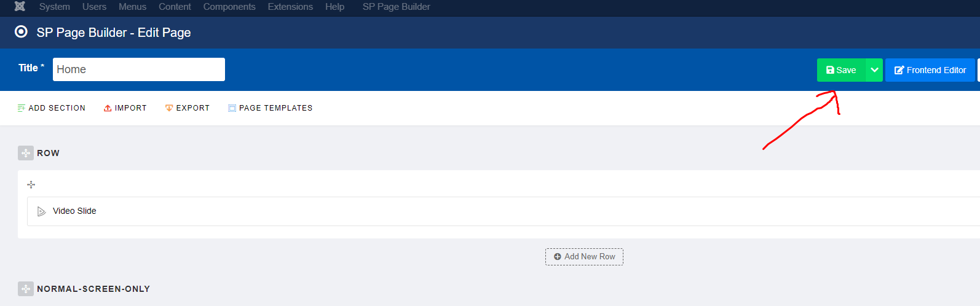Save the page with the green Save button
Image resolution: width=980 pixels, height=306 pixels.
841,70
